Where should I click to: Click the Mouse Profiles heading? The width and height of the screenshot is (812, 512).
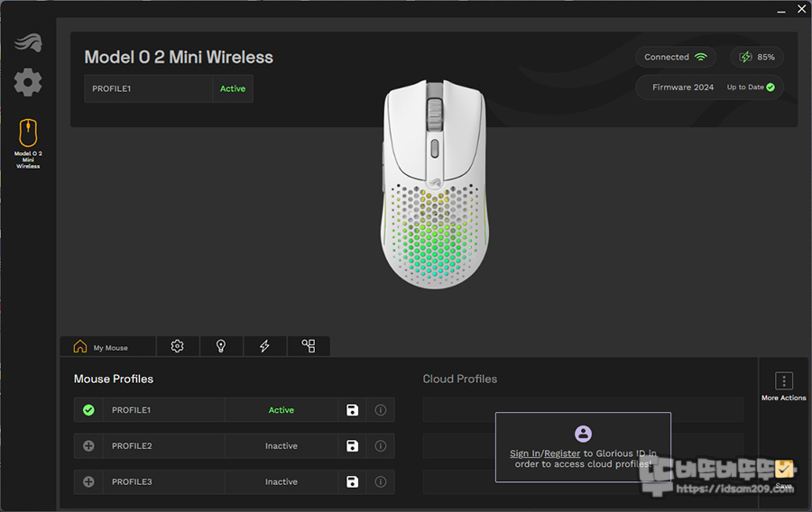pyautogui.click(x=114, y=379)
